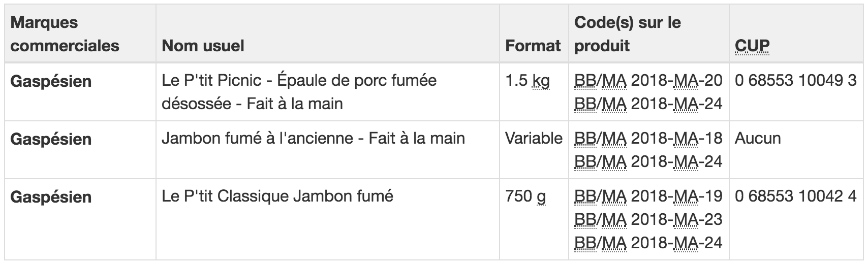Image resolution: width=868 pixels, height=264 pixels.
Task: Click the BB/MA 2018-MA-23 code
Action: pos(648,219)
